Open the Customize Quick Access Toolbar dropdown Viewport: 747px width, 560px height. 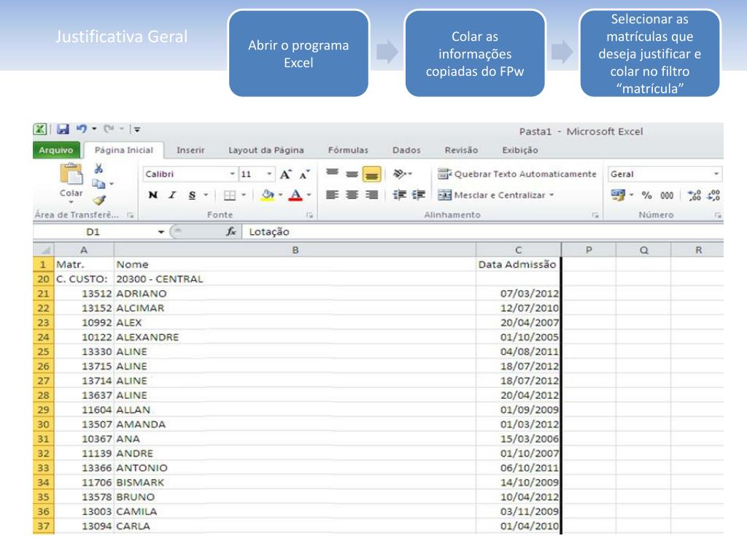pos(136,129)
